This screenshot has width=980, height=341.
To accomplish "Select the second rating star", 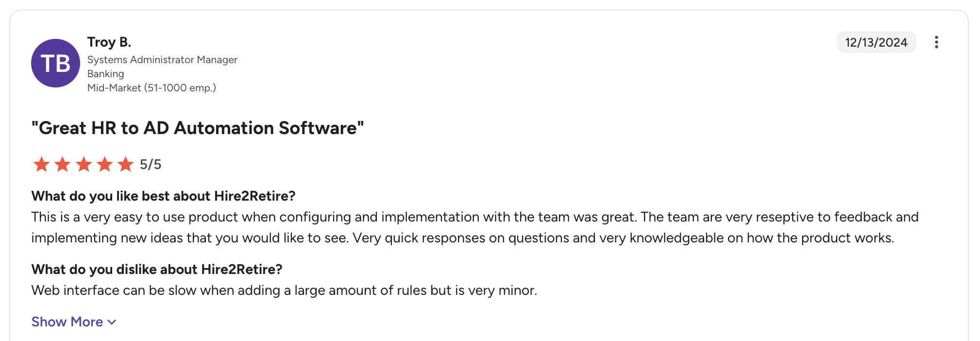I will (x=62, y=164).
